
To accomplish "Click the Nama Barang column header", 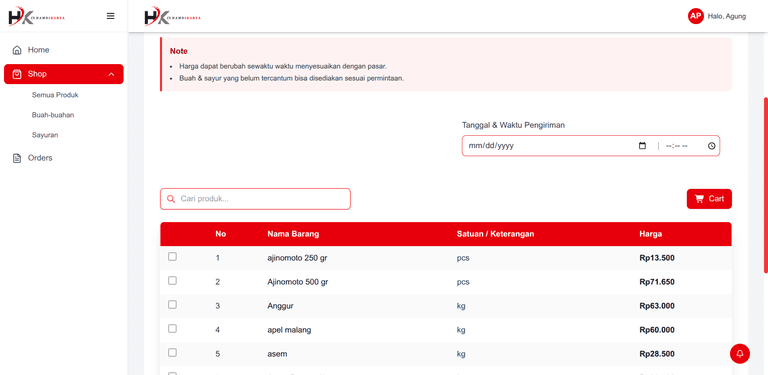I will 293,234.
